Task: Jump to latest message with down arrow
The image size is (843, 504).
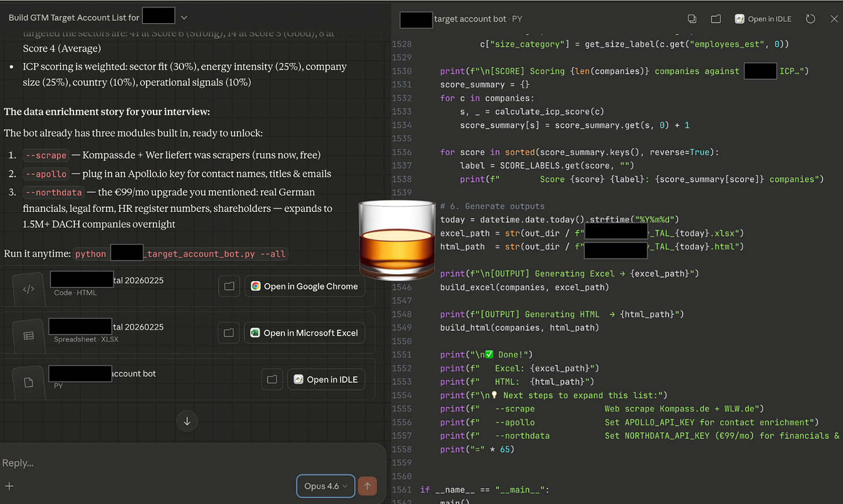Action: [x=187, y=421]
